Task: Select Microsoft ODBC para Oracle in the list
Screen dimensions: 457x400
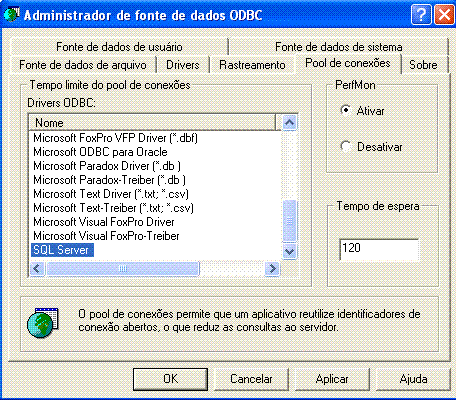Action: pos(100,152)
